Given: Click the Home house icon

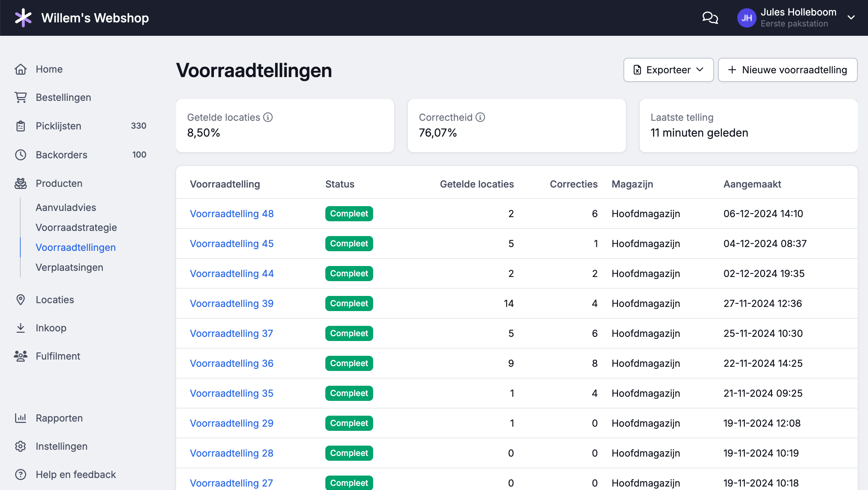Looking at the screenshot, I should pyautogui.click(x=21, y=69).
